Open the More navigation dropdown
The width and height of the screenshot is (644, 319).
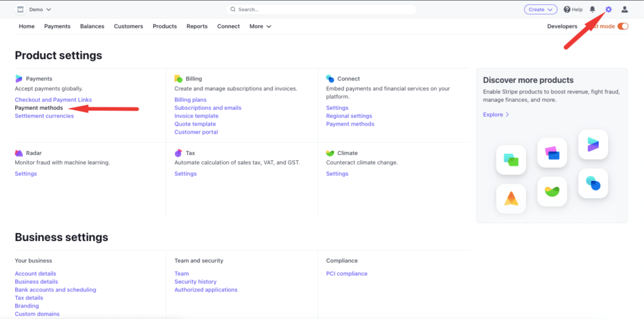point(260,26)
